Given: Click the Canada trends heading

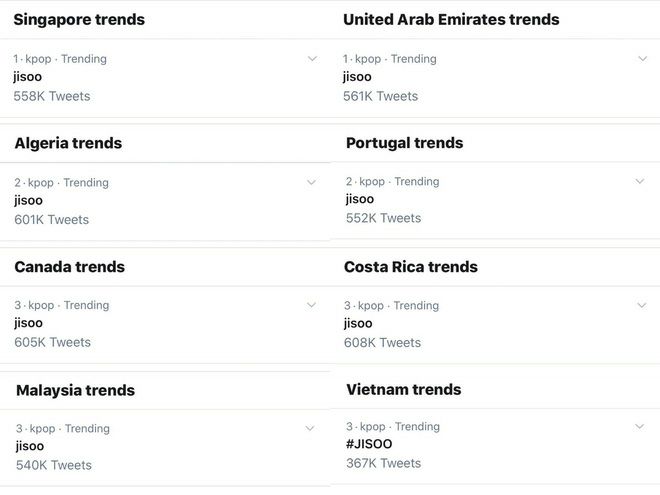Looking at the screenshot, I should pos(69,267).
